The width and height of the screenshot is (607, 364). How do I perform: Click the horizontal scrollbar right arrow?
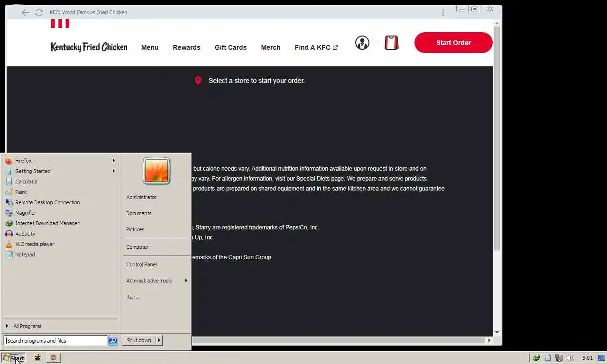489,340
